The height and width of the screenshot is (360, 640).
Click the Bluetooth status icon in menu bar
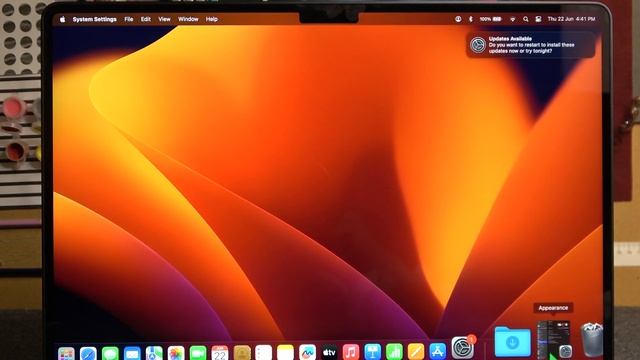[x=471, y=19]
